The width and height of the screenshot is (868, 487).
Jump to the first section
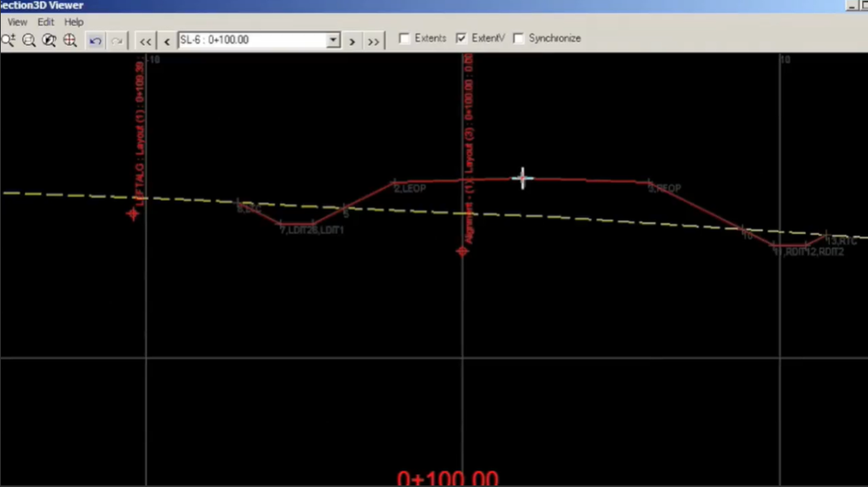tap(145, 41)
